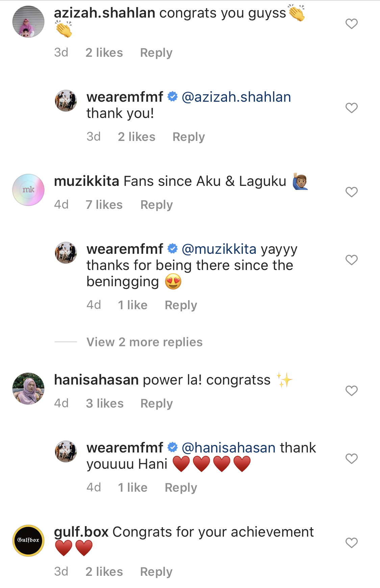Heart wearemfmf's reply to hanisahasan
Image resolution: width=380 pixels, height=588 pixels.
click(x=351, y=459)
